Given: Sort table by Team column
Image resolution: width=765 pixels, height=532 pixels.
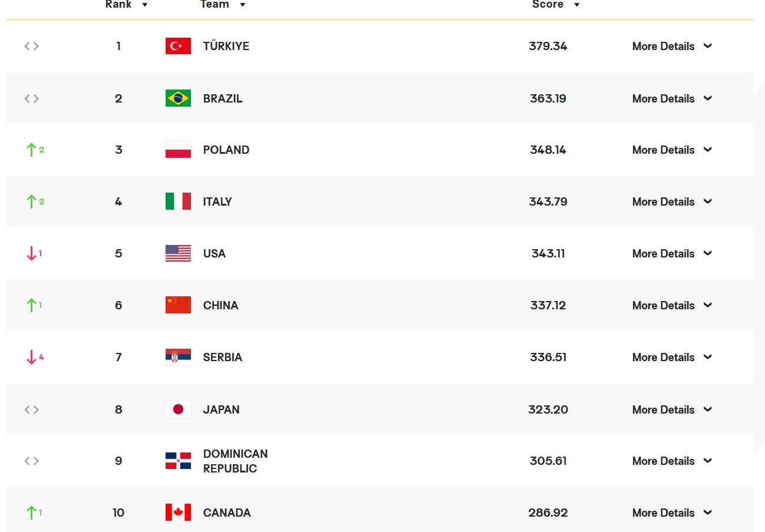Looking at the screenshot, I should pos(222,5).
